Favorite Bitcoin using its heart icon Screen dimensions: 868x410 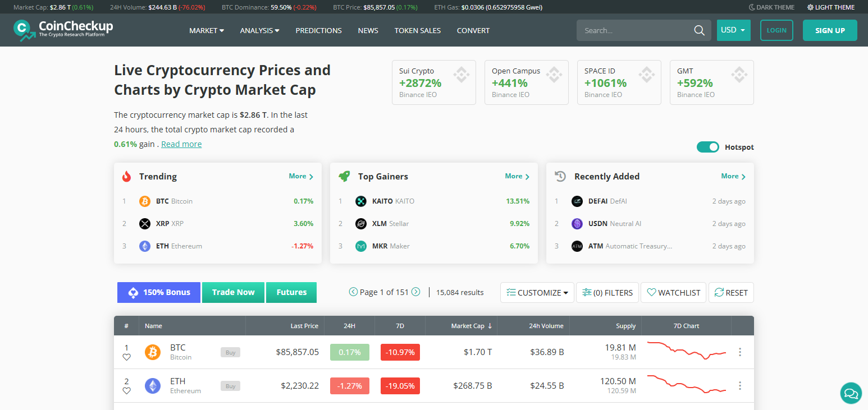[x=126, y=357]
